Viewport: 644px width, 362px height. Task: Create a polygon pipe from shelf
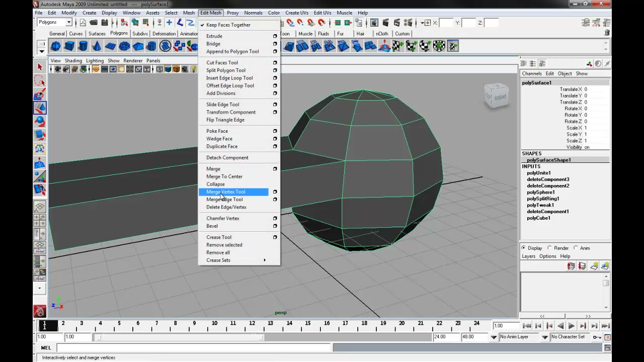[x=151, y=46]
